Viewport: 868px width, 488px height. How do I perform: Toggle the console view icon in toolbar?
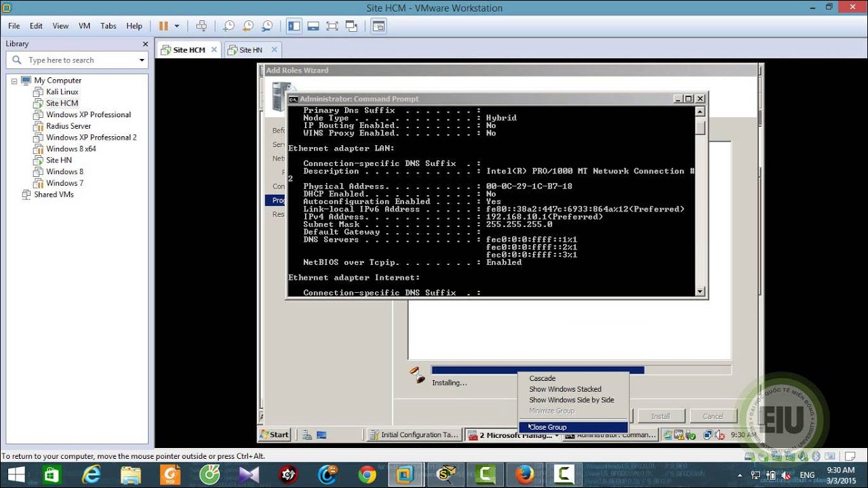click(x=378, y=26)
